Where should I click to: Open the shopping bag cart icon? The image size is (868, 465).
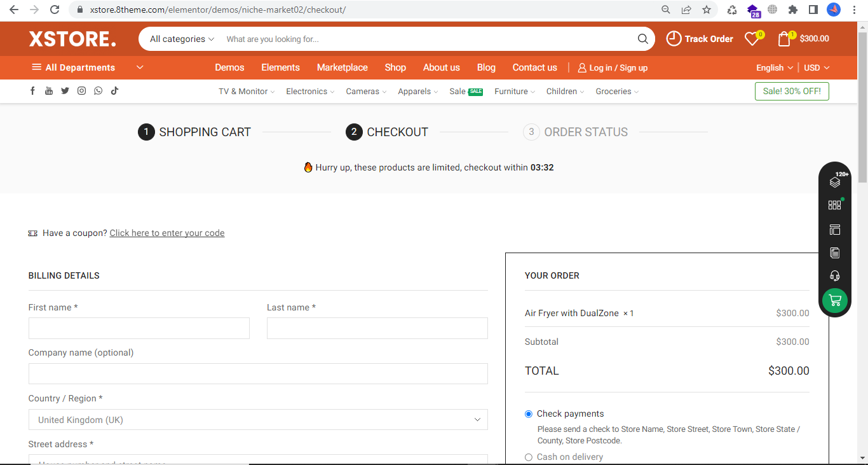tap(784, 39)
